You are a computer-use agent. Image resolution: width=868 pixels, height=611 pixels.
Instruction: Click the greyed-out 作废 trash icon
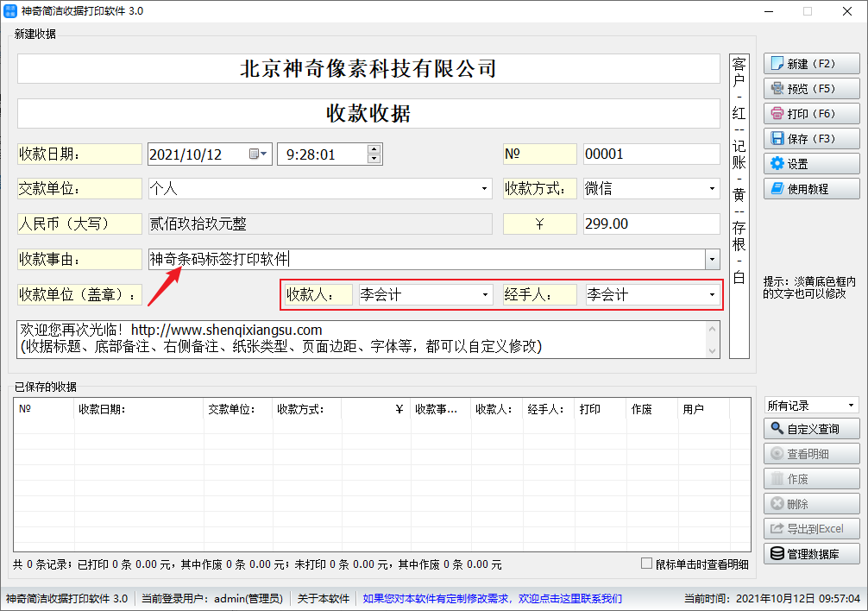[x=777, y=478]
